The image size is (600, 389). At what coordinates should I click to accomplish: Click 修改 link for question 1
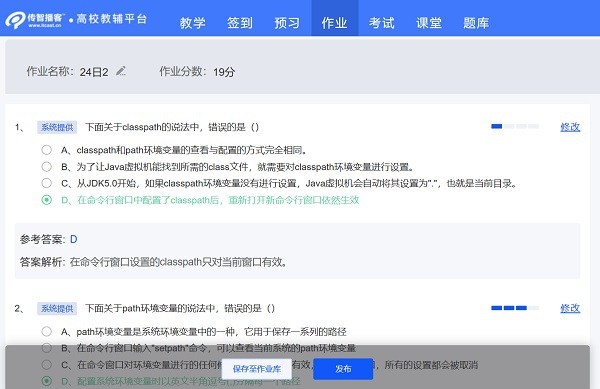pos(570,127)
